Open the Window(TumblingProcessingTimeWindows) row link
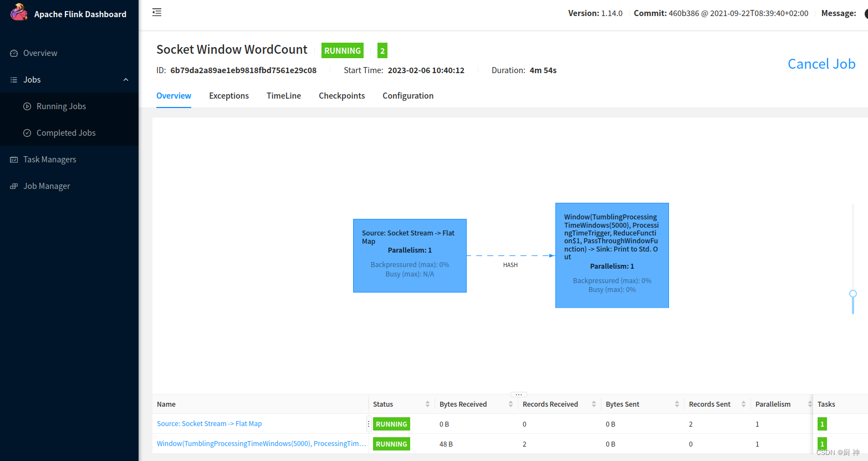This screenshot has width=868, height=461. pyautogui.click(x=261, y=444)
